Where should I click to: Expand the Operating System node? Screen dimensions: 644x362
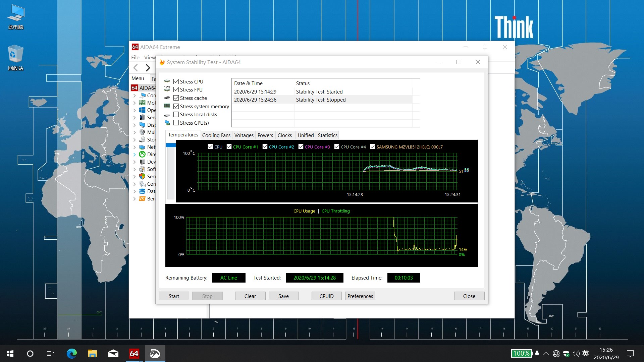135,110
